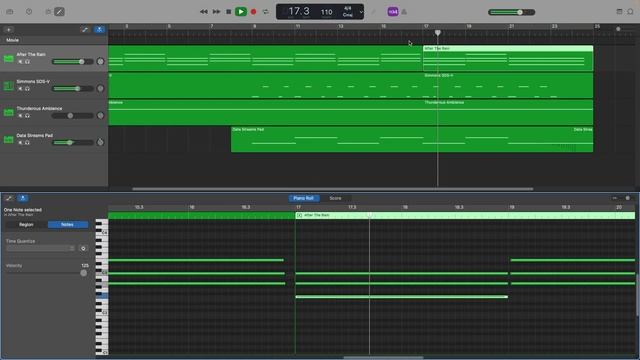The width and height of the screenshot is (640, 360).
Task: Open Quick Help icon in toolbar
Action: [29, 12]
